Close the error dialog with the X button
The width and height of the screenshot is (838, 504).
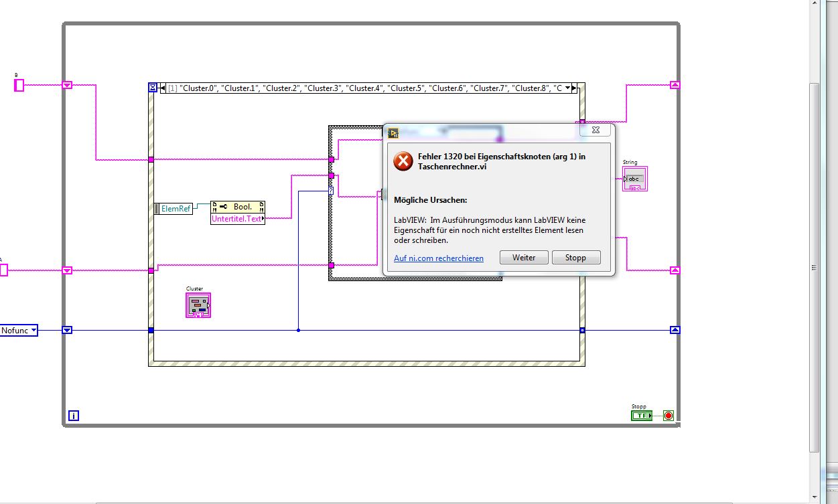(x=596, y=131)
